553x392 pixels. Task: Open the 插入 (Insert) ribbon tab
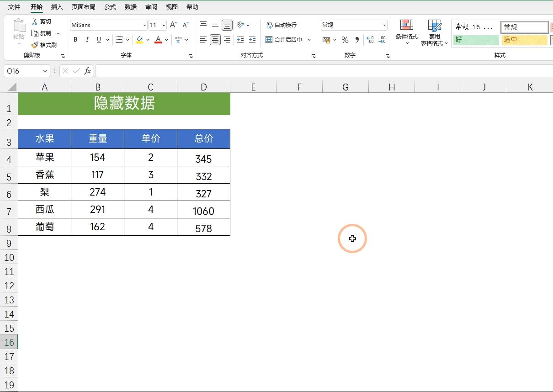(57, 7)
